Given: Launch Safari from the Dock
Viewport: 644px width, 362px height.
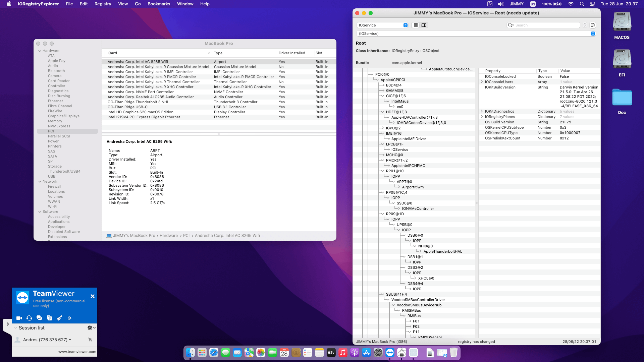Looking at the screenshot, I should tap(214, 353).
